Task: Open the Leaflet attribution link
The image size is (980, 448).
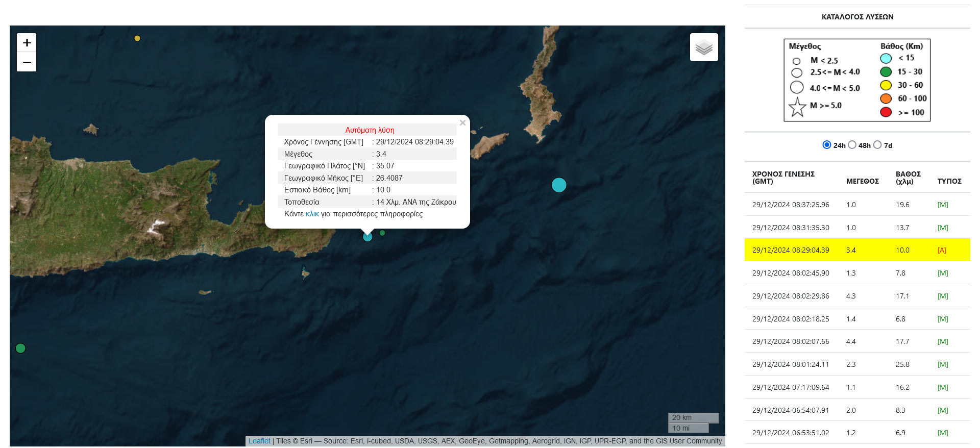Action: click(x=259, y=441)
